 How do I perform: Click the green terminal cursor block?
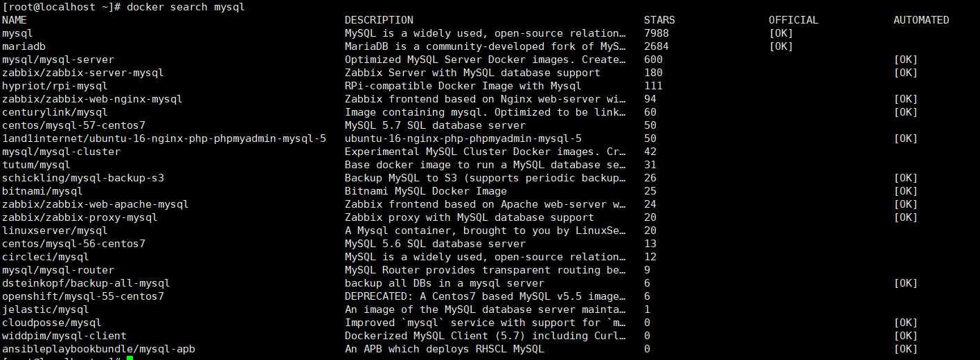point(130,358)
